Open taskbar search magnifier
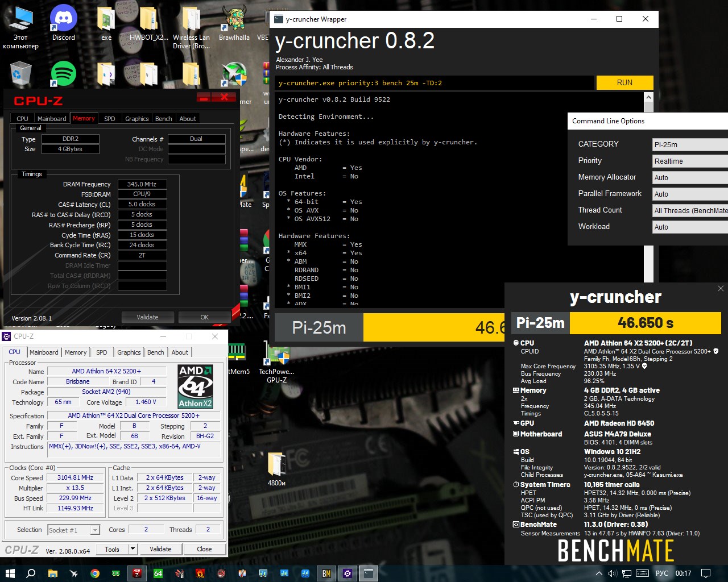728x582 pixels. click(x=31, y=573)
